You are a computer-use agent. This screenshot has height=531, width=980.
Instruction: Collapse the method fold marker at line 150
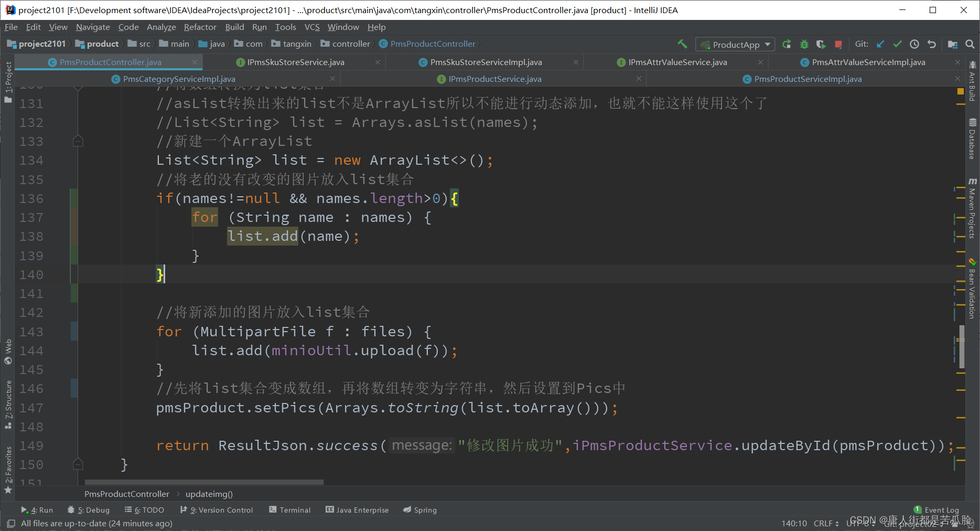pos(78,464)
